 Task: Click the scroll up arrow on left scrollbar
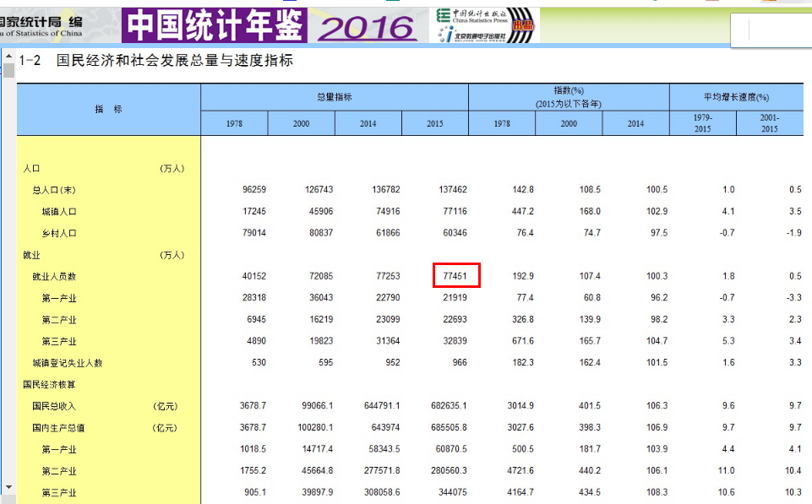pyautogui.click(x=8, y=57)
